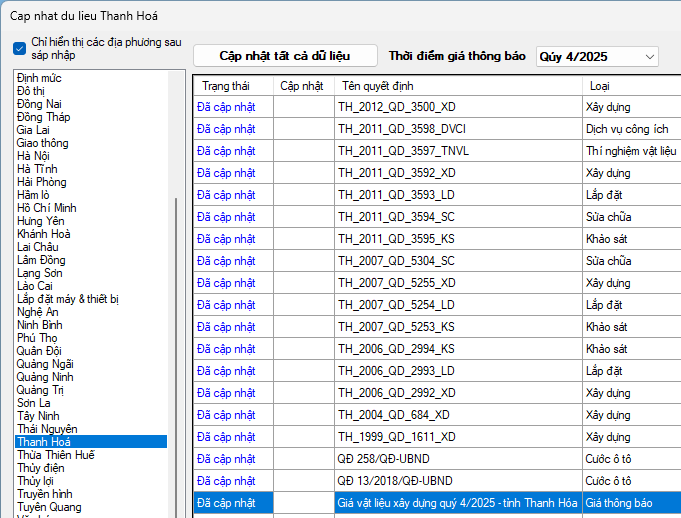Click Cập nhật cell for TH_2007_QD_5304_SC

point(304,260)
